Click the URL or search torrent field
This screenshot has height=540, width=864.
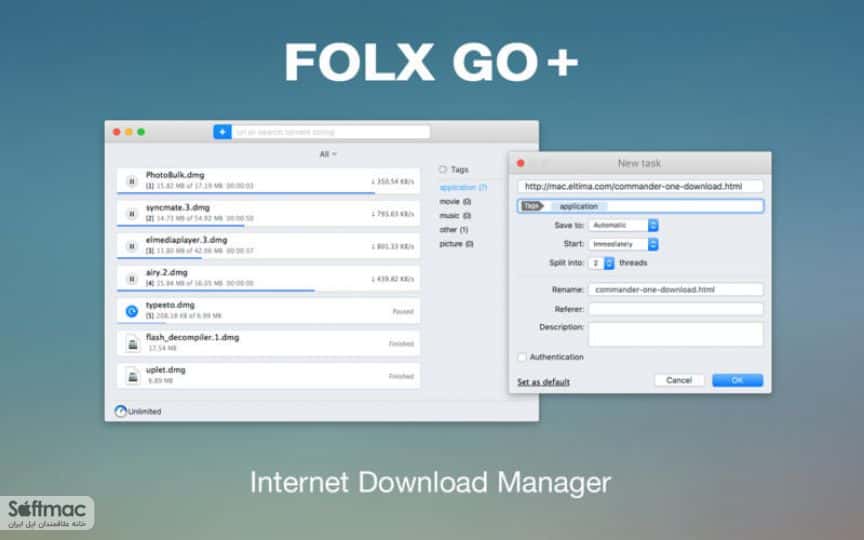(331, 132)
